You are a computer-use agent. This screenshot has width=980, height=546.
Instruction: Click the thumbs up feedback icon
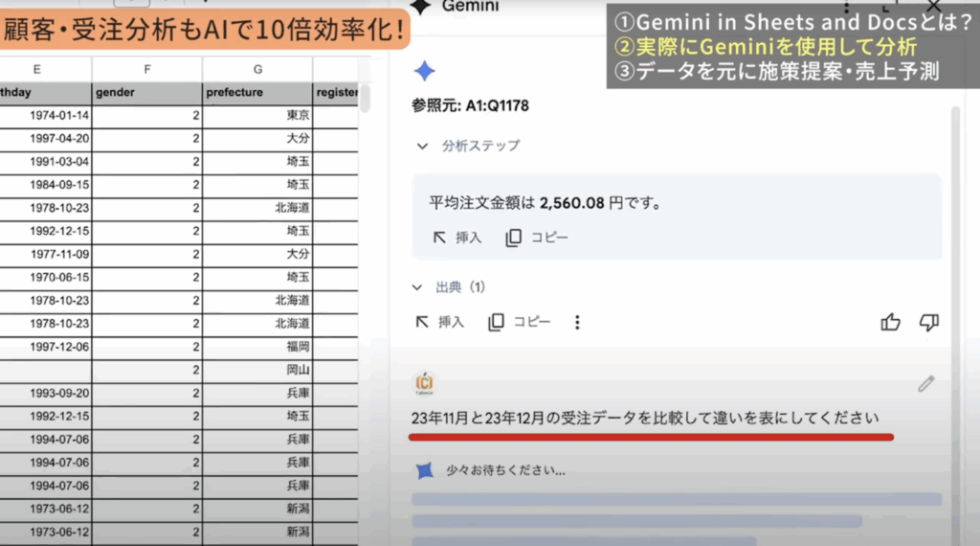click(891, 323)
